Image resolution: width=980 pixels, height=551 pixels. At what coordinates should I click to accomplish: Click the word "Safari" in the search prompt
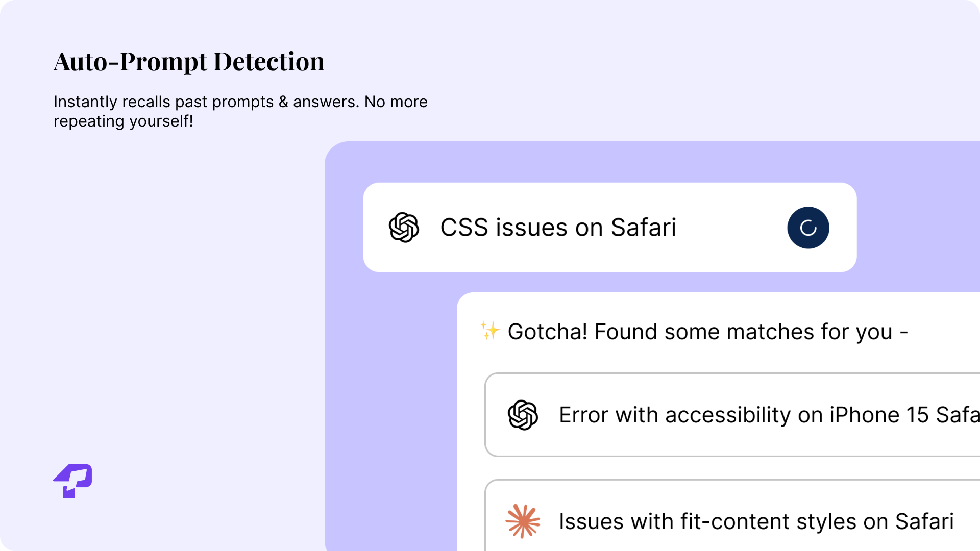coord(643,228)
